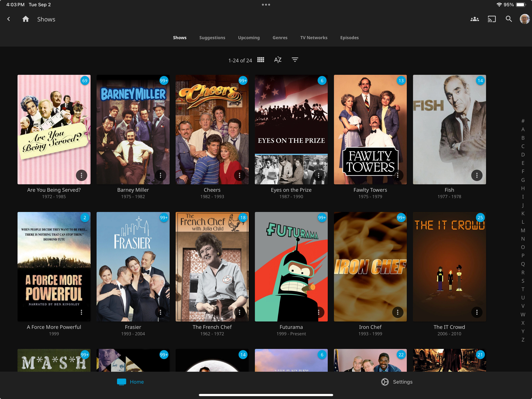Tap the Home house icon in the header
The height and width of the screenshot is (399, 532).
[26, 19]
